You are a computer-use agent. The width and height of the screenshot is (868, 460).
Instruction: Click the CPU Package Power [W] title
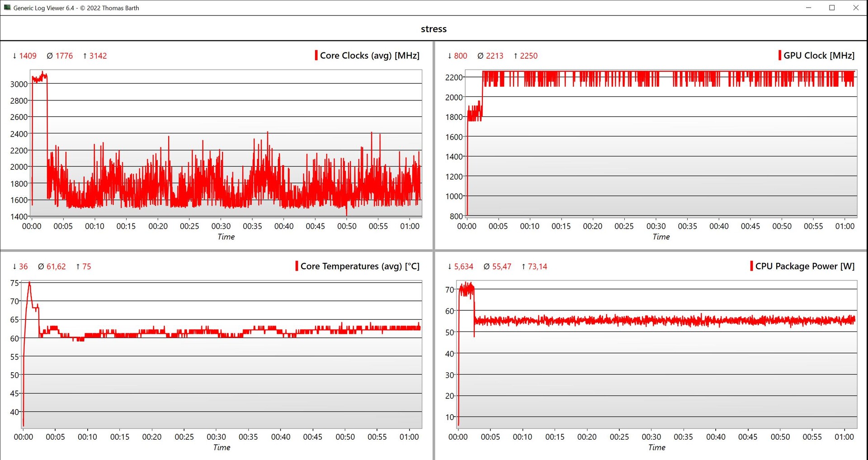click(805, 266)
